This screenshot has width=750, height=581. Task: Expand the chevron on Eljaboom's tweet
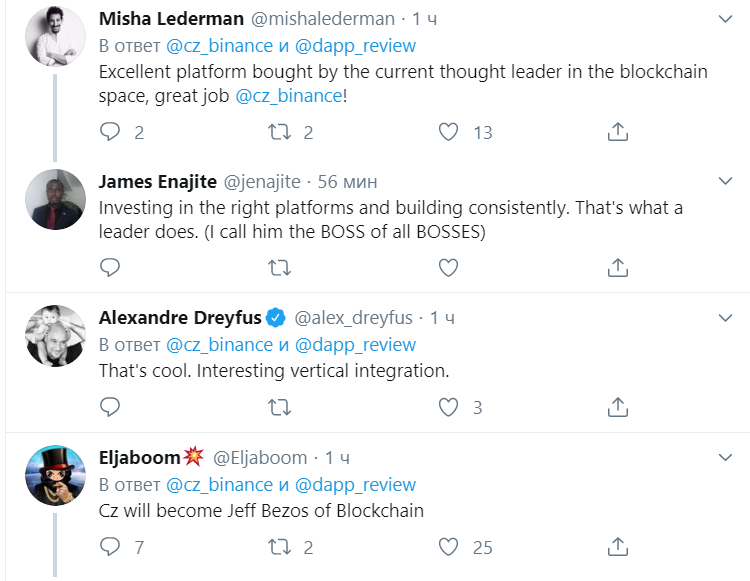[x=726, y=458]
